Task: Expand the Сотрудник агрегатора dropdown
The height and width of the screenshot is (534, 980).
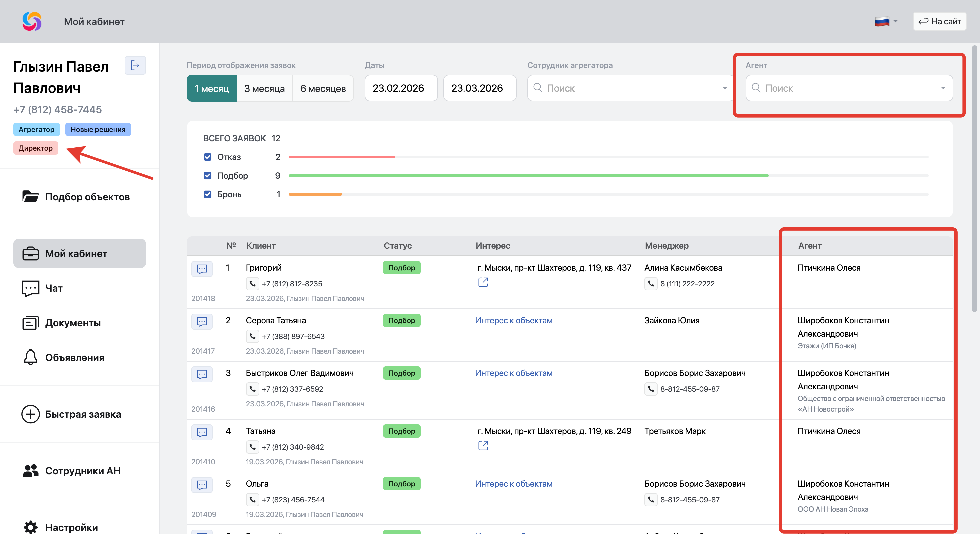Action: tap(724, 88)
